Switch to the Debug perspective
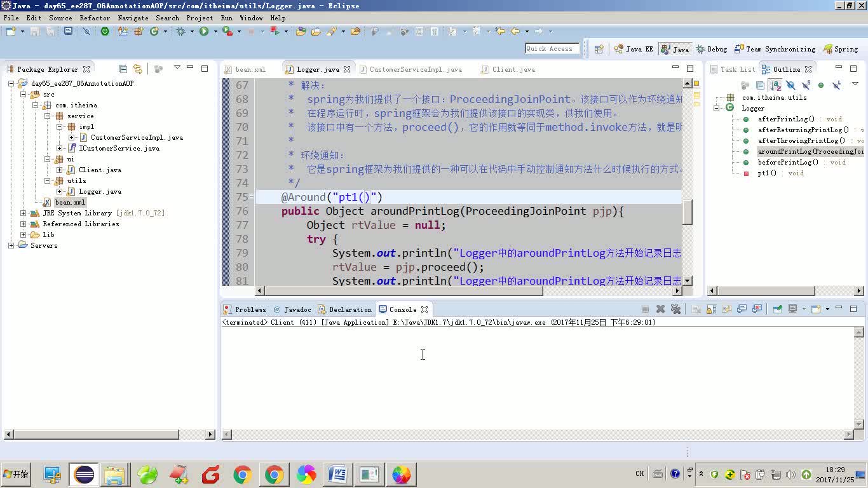The width and height of the screenshot is (868, 488). (x=711, y=49)
